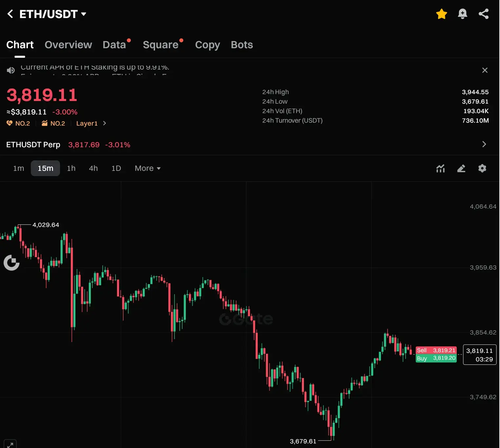Click the green Buy 3,819.20 price label
The width and height of the screenshot is (500, 448).
pos(436,358)
